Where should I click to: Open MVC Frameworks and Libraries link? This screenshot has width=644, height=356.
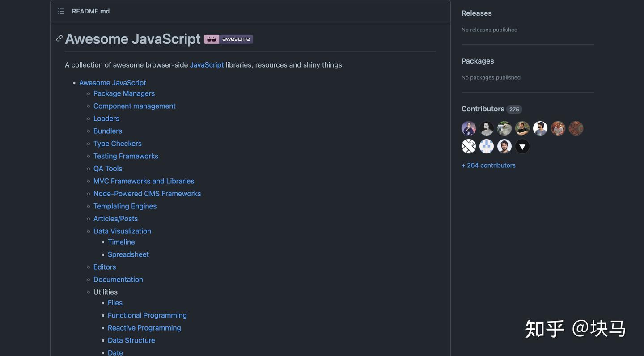(144, 181)
